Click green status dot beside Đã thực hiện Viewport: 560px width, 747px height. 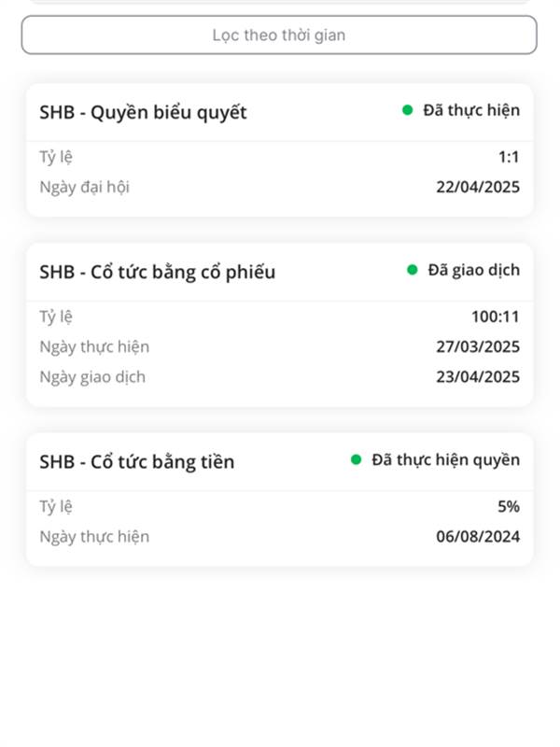click(x=407, y=110)
